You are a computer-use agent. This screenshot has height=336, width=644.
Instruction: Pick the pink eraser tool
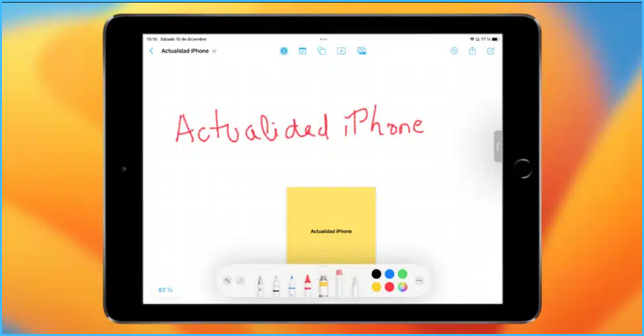coord(339,283)
